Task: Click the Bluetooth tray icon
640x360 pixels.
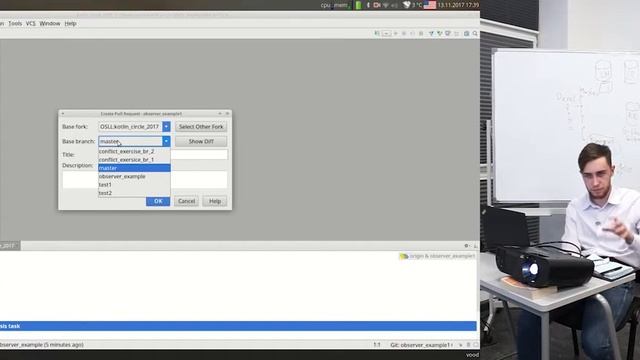Action: 368,5
